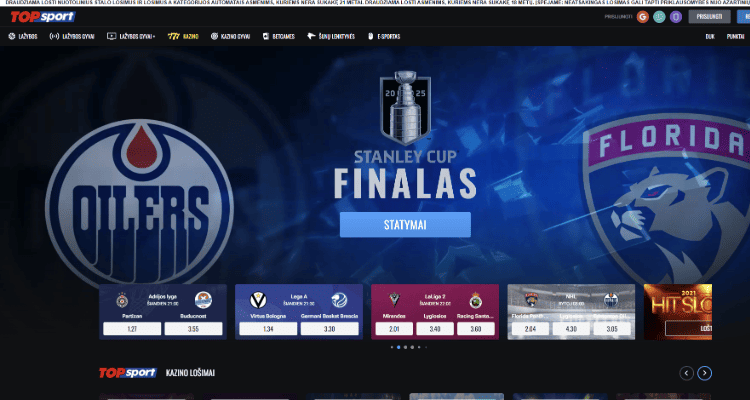Bet on Partizan at odds 1.27
This screenshot has height=400, width=750.
pyautogui.click(x=132, y=329)
